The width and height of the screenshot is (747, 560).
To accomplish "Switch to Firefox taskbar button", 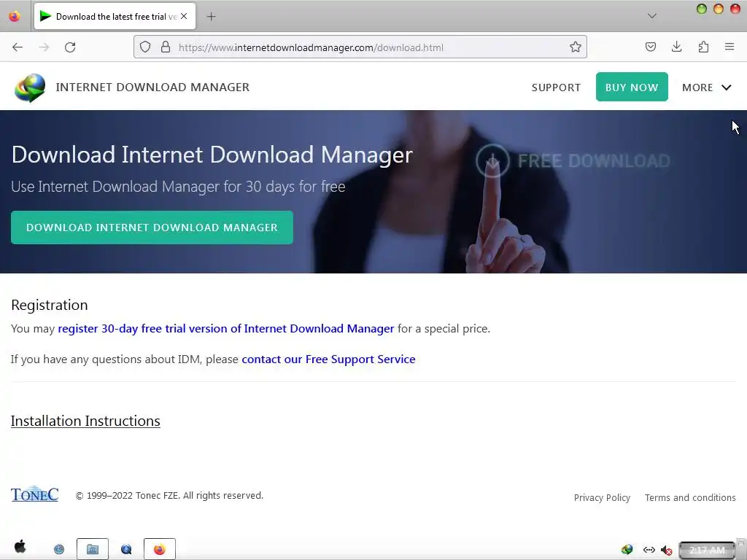I will tap(160, 549).
